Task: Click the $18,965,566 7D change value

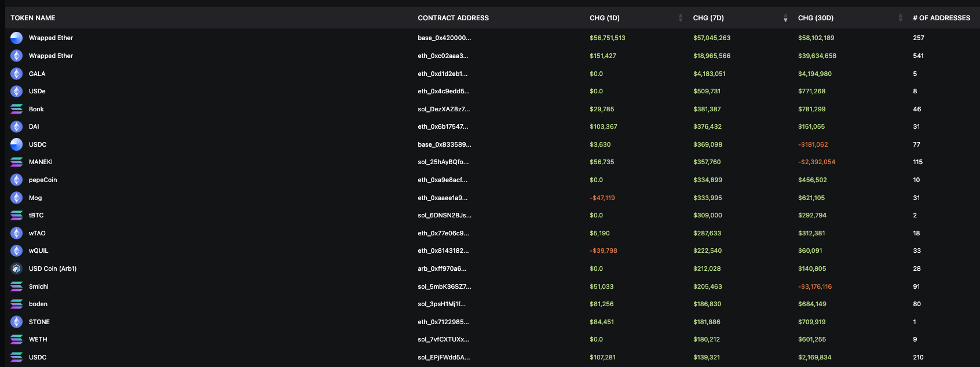Action: coord(712,56)
